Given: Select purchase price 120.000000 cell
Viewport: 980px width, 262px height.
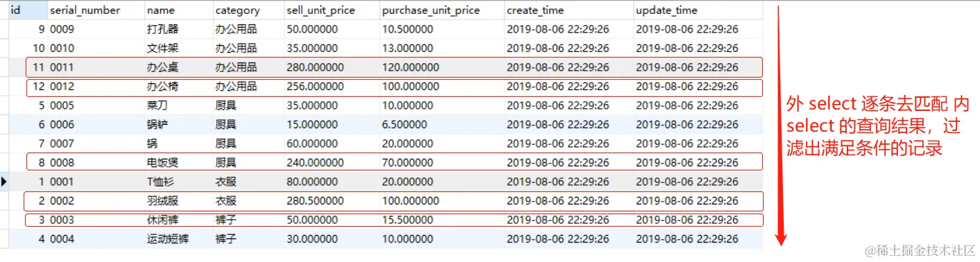Looking at the screenshot, I should (442, 67).
